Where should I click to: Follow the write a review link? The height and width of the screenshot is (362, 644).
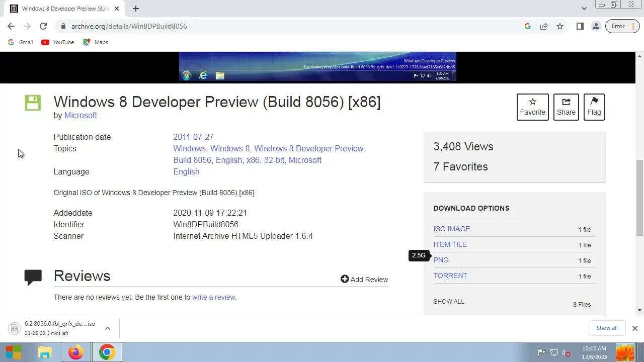213,297
